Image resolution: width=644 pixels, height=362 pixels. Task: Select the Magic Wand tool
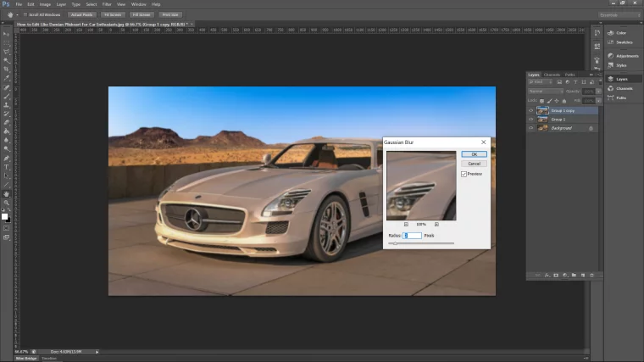coord(6,60)
